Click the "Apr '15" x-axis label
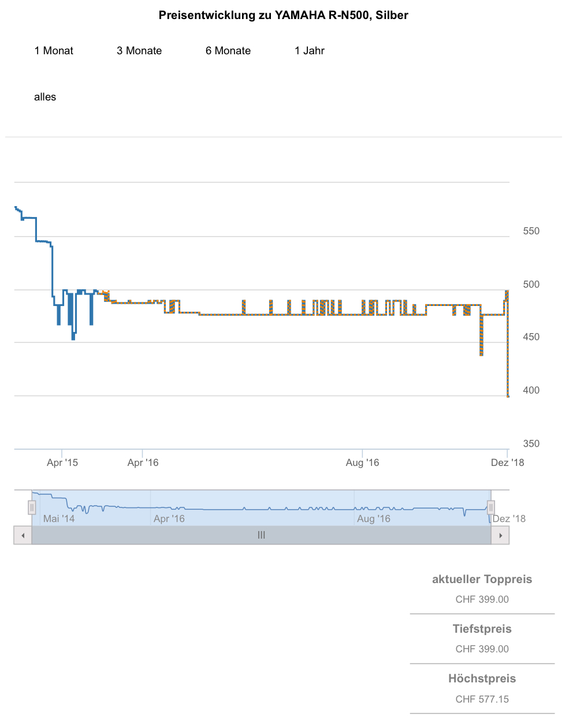The width and height of the screenshot is (569, 728). coord(62,462)
